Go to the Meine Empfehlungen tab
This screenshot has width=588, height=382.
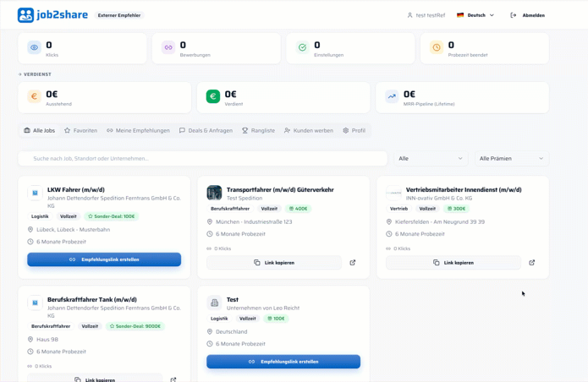138,130
